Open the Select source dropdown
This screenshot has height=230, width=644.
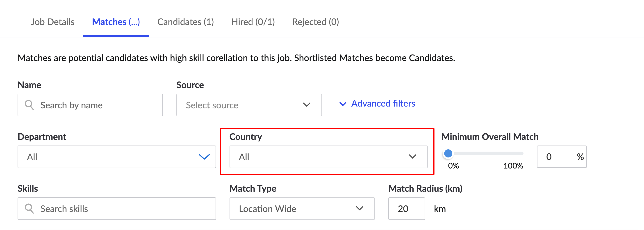pos(248,105)
